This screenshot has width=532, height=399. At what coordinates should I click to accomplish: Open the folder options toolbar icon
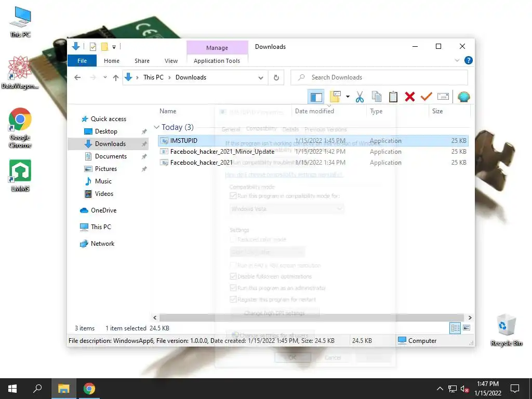coord(335,97)
